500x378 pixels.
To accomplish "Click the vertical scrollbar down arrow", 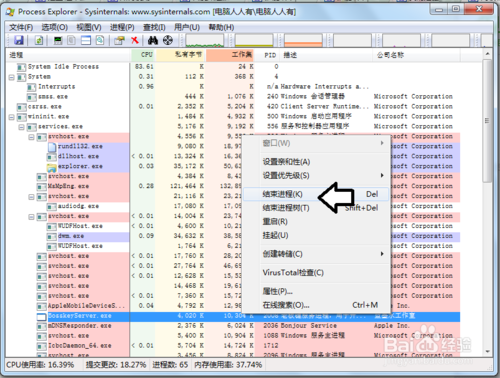I will [487, 352].
